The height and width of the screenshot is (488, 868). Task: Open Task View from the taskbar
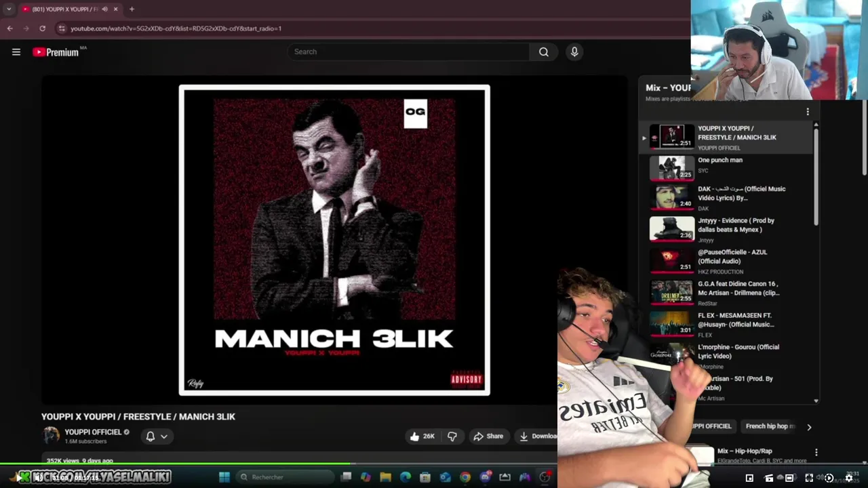coord(347,477)
